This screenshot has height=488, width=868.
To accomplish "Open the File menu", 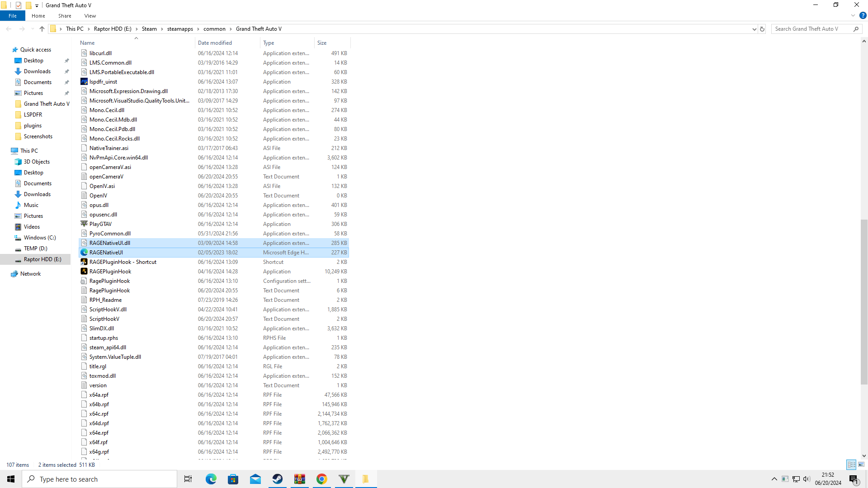I will (x=13, y=16).
